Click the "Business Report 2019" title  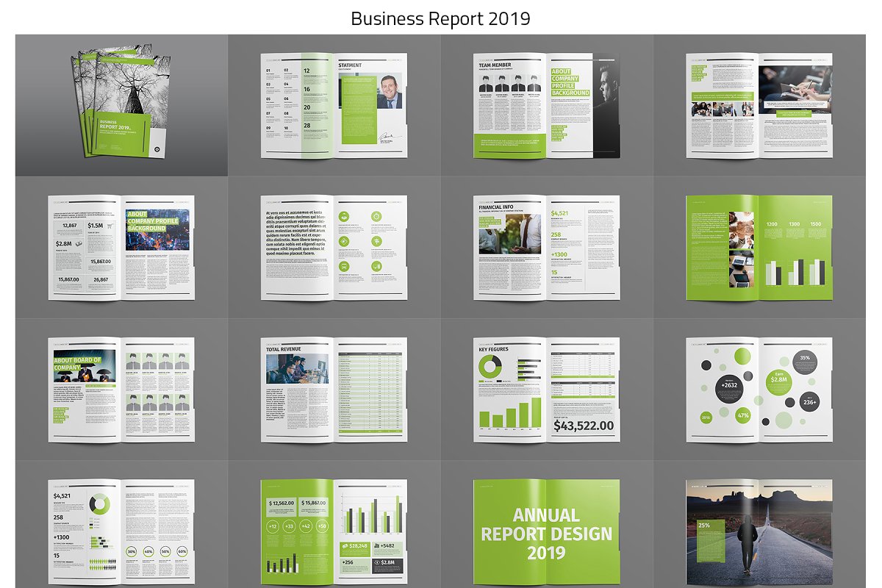coord(440,18)
